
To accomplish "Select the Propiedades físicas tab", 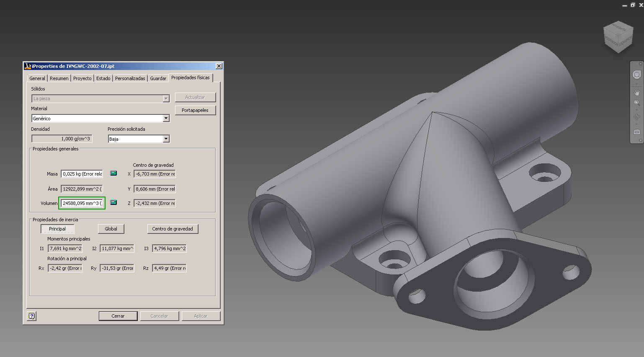I will click(191, 78).
